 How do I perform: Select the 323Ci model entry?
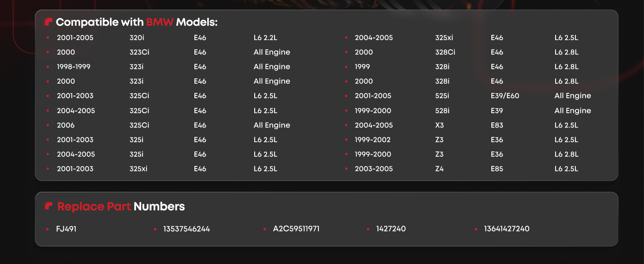coord(139,52)
